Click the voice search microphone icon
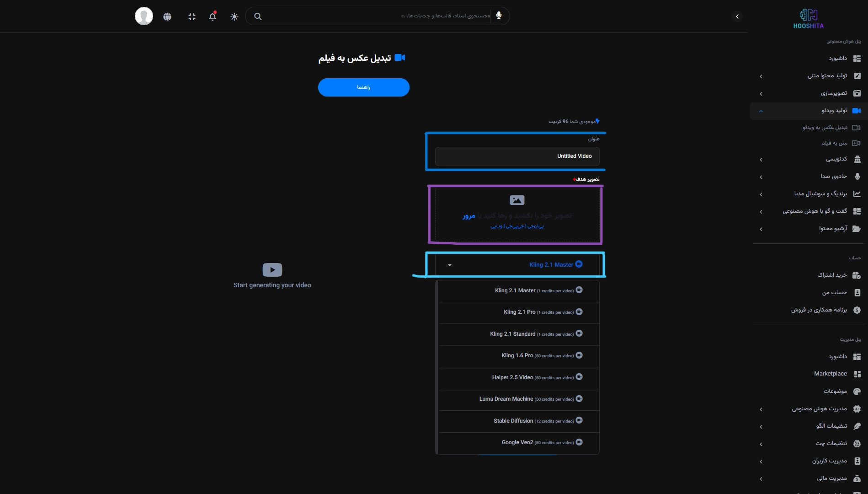The height and width of the screenshot is (494, 868). pos(498,16)
